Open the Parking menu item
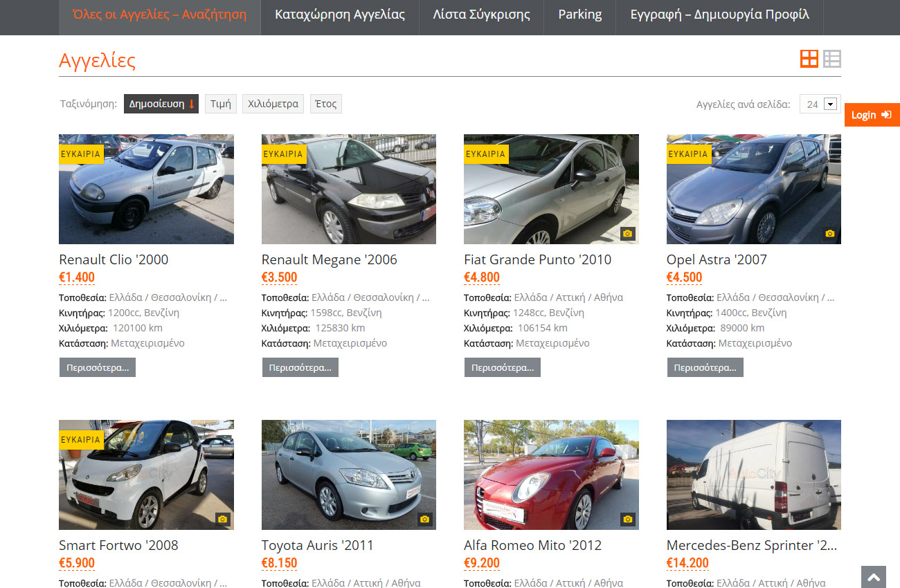 [580, 15]
